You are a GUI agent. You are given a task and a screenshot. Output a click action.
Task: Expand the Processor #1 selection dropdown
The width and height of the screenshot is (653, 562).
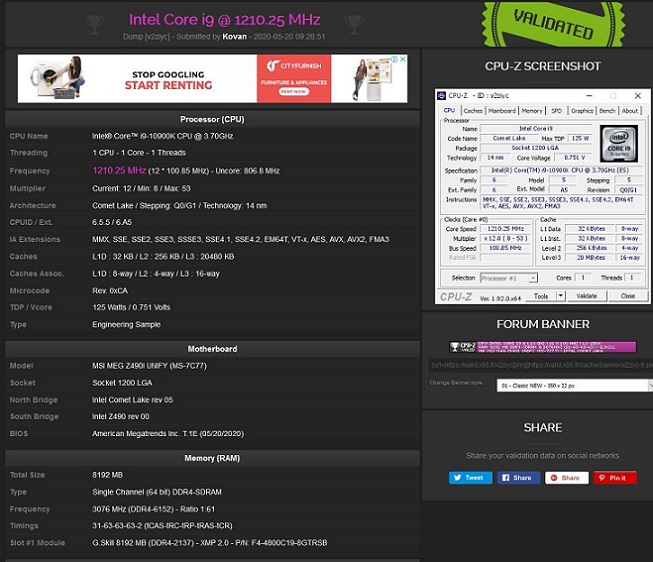533,278
